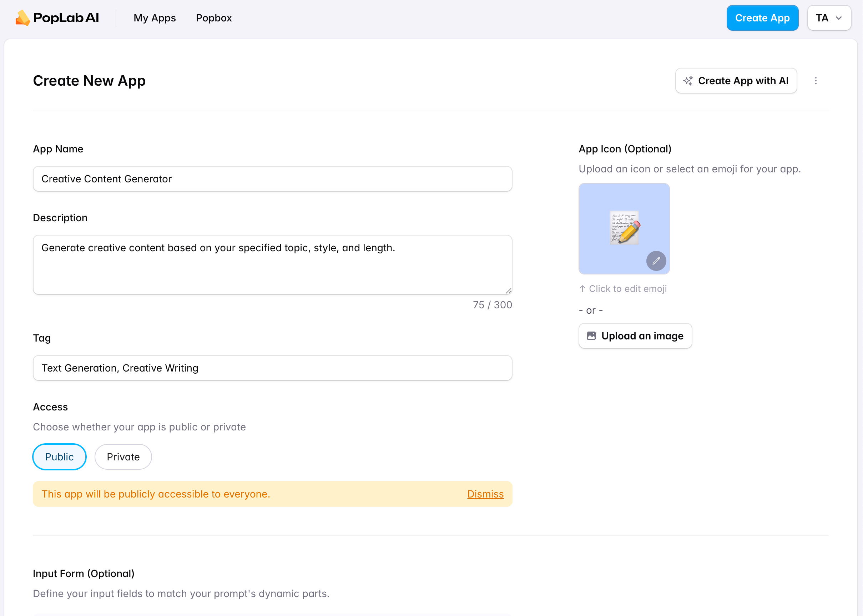Grab the Description textarea resize handle
Screen dimensions: 863x616
(508, 291)
